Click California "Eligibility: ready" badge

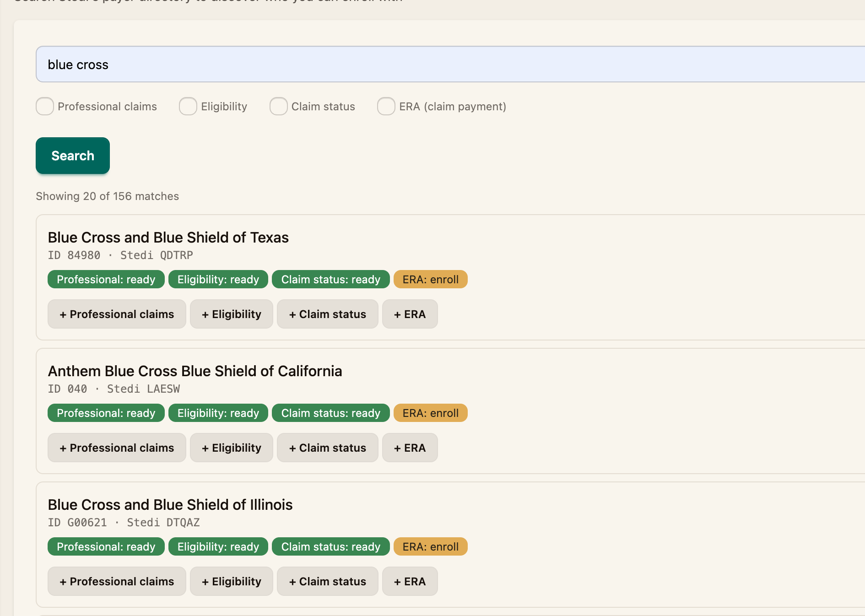[218, 413]
